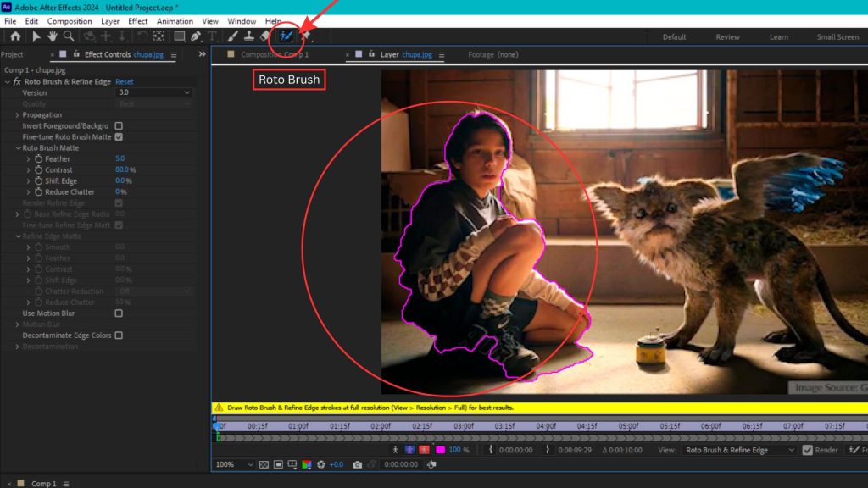Select the Puppet Pin tool

305,36
